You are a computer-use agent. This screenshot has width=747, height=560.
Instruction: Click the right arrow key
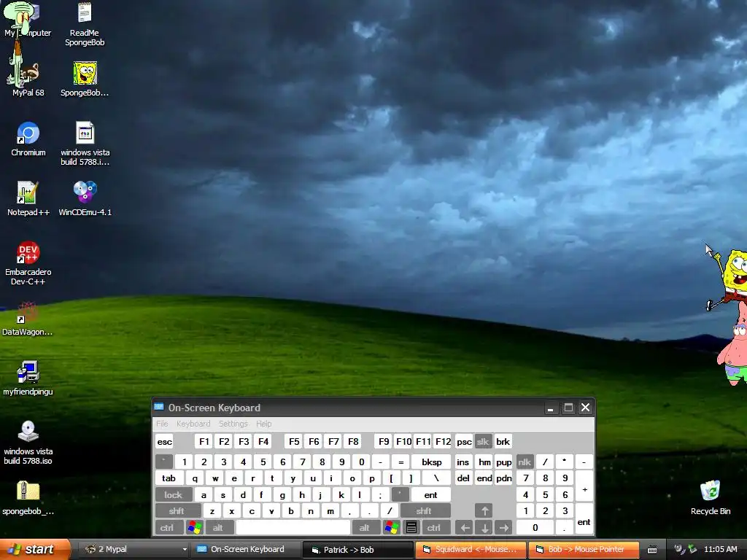[x=503, y=527]
